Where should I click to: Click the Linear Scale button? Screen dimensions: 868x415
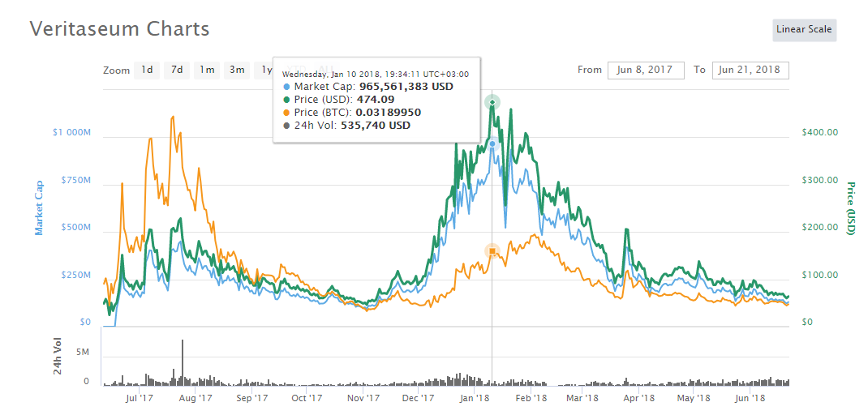(805, 30)
